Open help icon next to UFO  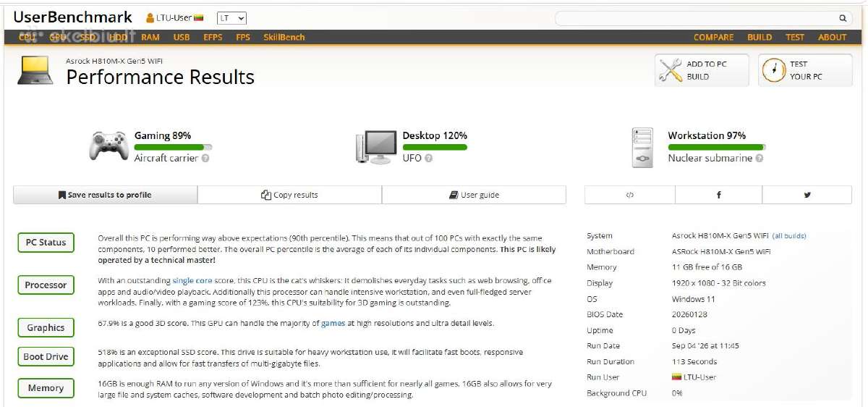click(429, 158)
